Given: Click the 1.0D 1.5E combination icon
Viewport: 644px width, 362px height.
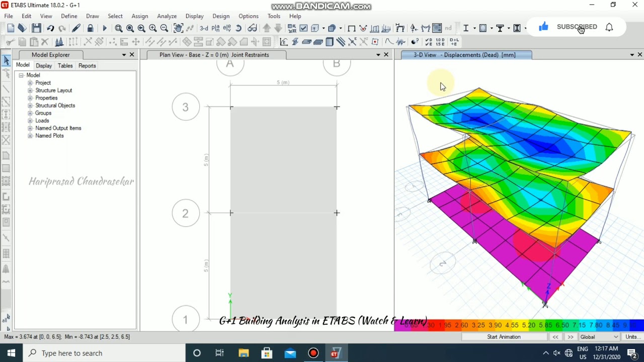Looking at the screenshot, I should [440, 42].
